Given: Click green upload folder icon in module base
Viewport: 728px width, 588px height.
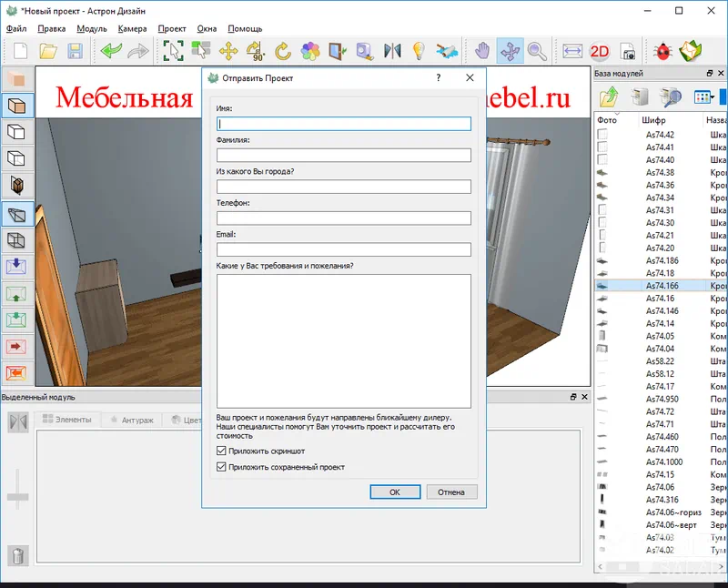Looking at the screenshot, I should pos(609,96).
